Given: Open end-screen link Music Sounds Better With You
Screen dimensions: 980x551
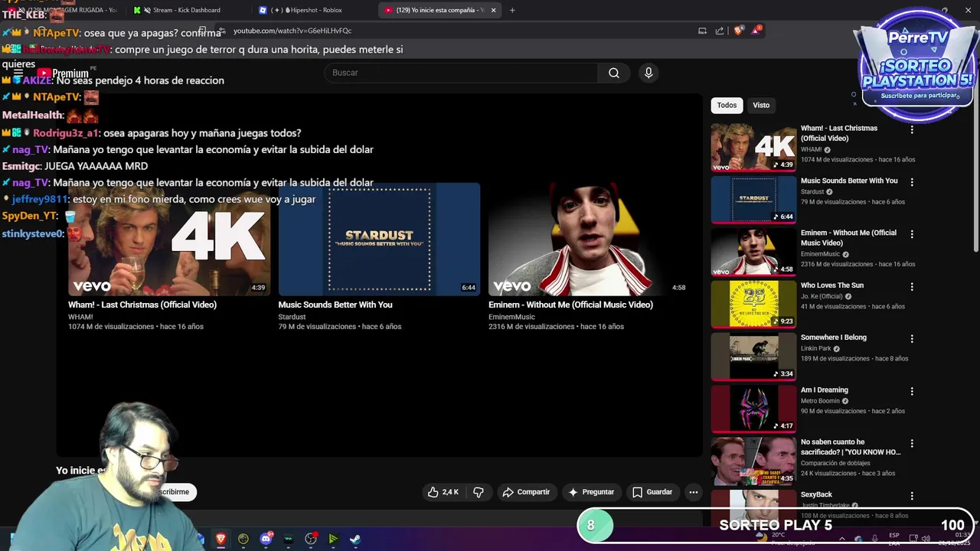Looking at the screenshot, I should pos(335,305).
